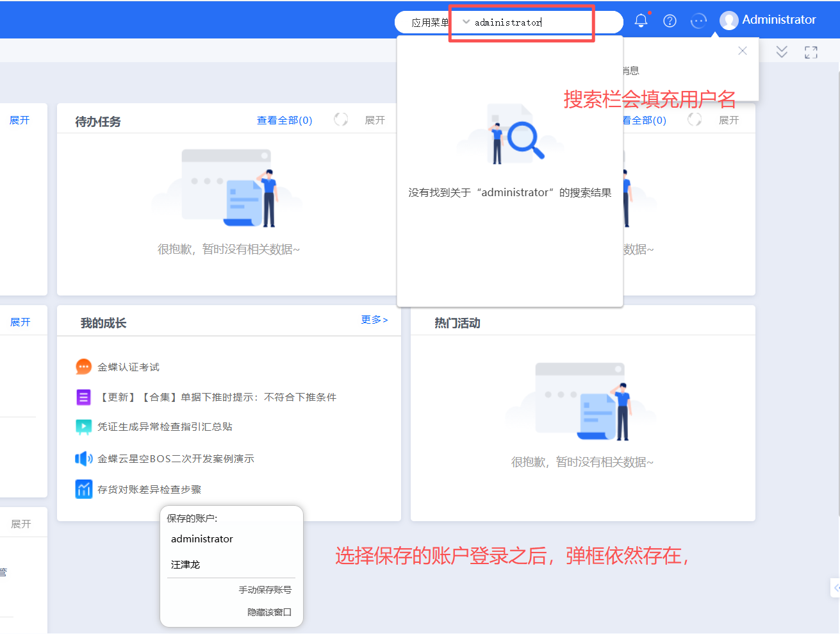The width and height of the screenshot is (840, 634).
Task: Click the speaker icon for BOS二次开发案例
Action: click(x=83, y=458)
